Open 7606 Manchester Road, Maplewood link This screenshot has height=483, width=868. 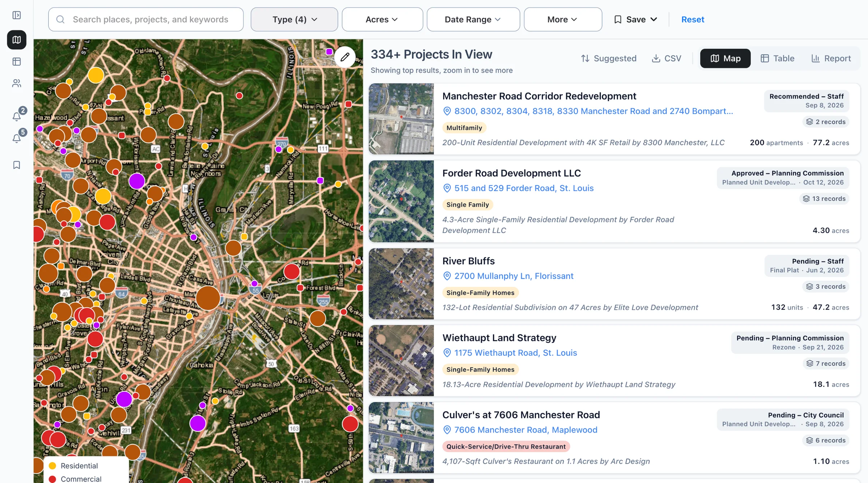(526, 430)
